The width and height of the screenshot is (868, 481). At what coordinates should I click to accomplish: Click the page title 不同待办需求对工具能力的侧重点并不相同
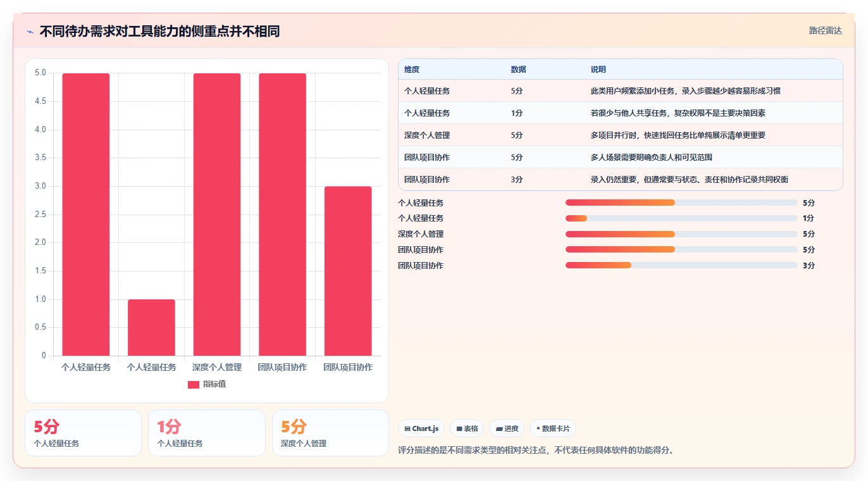click(159, 31)
